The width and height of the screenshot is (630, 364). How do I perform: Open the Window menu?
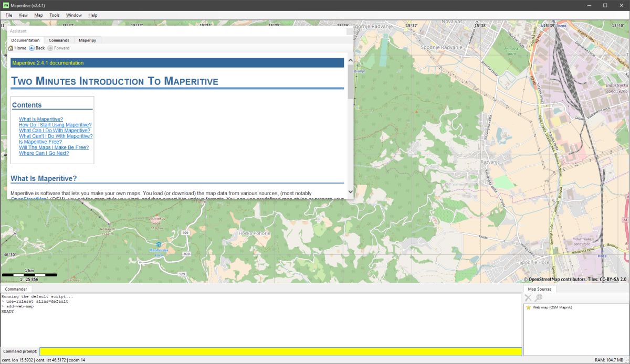73,15
